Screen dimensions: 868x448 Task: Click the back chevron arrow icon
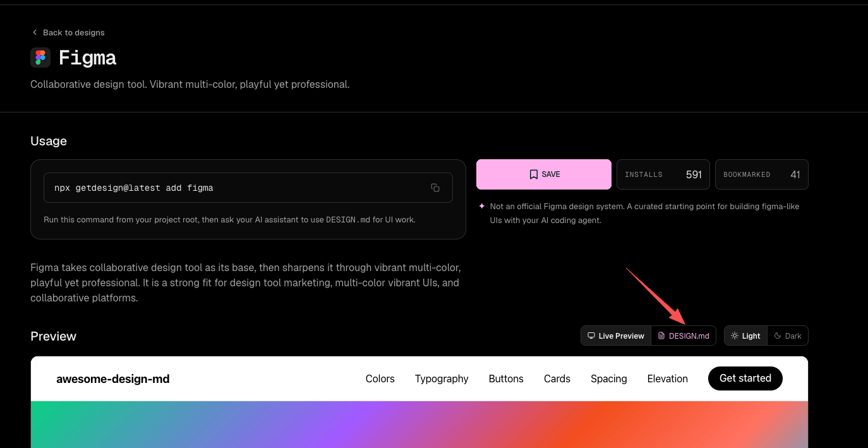click(34, 32)
